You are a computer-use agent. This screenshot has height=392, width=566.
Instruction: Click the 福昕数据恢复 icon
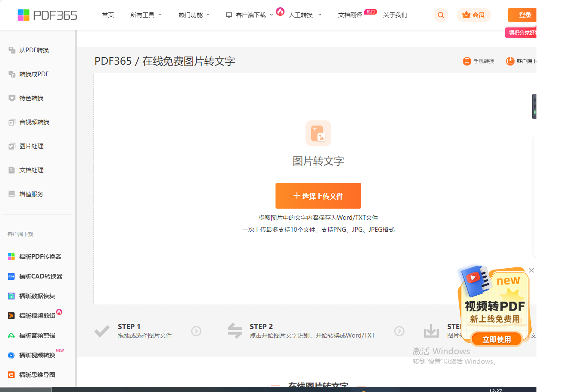point(11,296)
